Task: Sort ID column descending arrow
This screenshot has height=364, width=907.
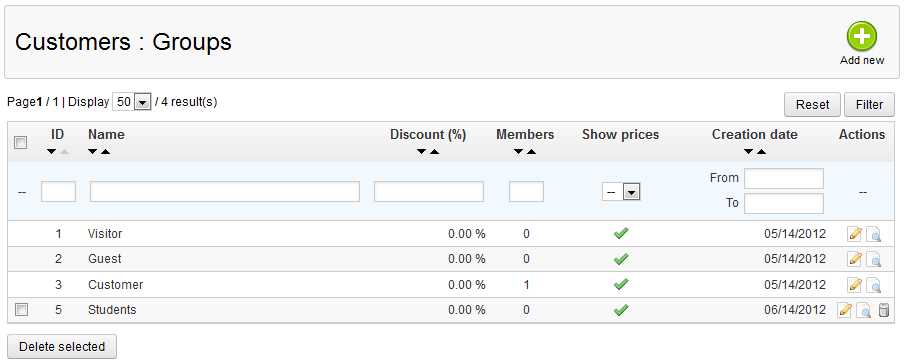Action: tap(51, 152)
